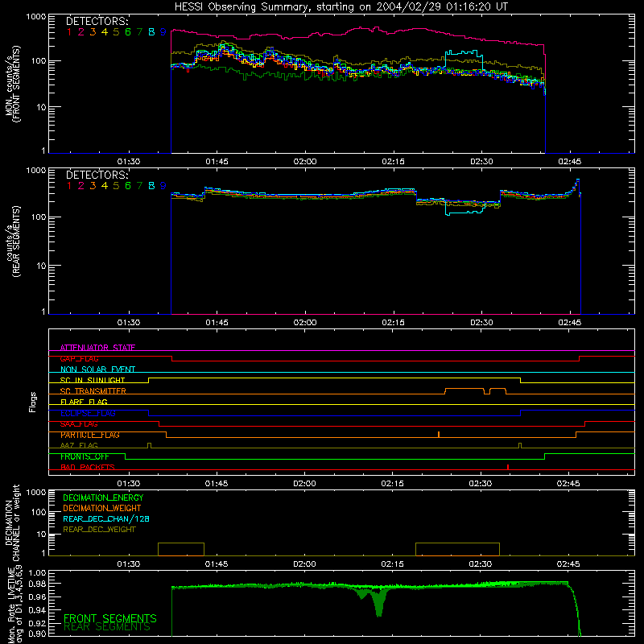Pick detector 4 in rear segments legend
The image size is (644, 644).
(x=105, y=186)
